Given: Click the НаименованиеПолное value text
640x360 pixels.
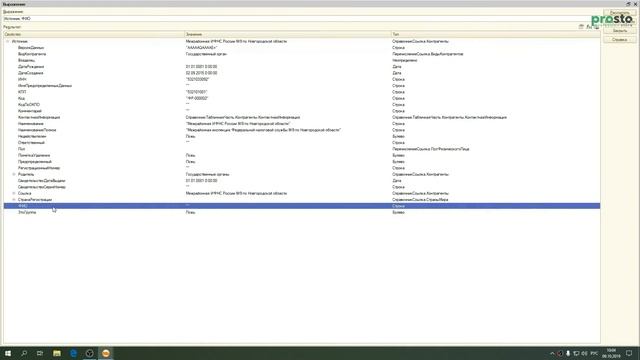Looking at the screenshot, I should coord(263,130).
